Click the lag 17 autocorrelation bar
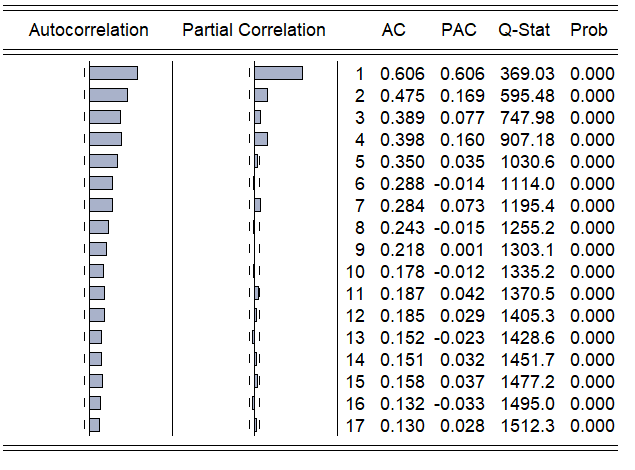 (x=95, y=425)
